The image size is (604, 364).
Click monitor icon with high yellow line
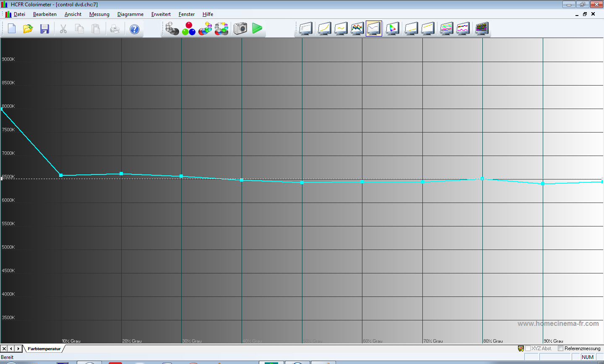[427, 29]
